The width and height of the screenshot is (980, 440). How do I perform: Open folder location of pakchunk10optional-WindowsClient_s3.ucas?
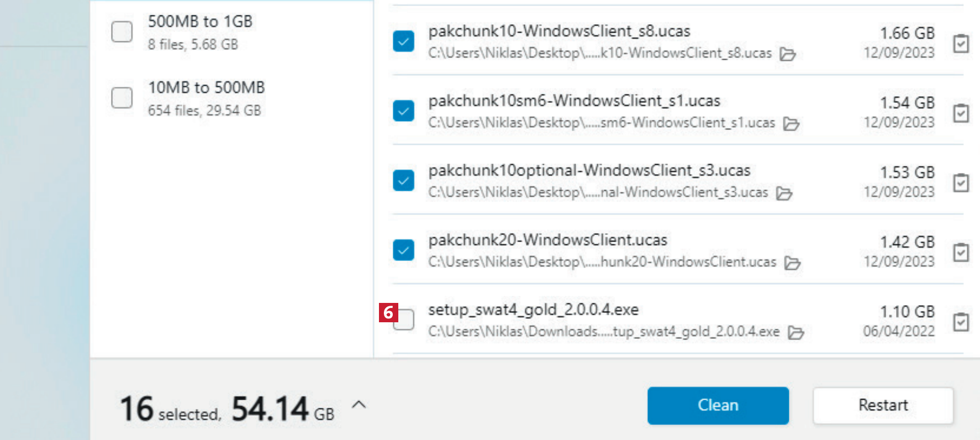(x=784, y=193)
